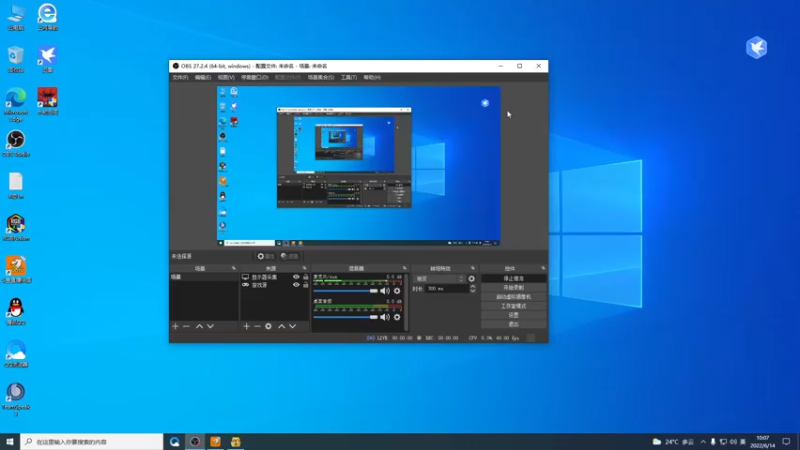
Task: Toggle visibility of the display capture source
Action: (x=296, y=277)
